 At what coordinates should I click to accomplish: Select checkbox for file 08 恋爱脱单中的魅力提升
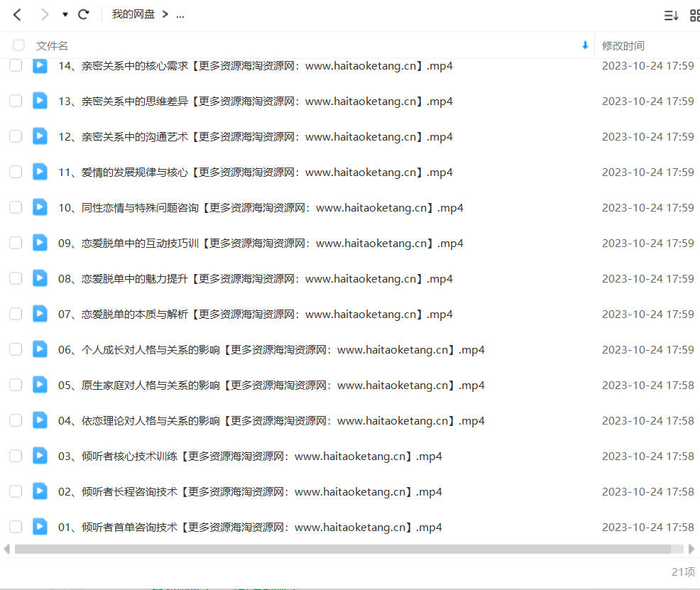pyautogui.click(x=16, y=278)
